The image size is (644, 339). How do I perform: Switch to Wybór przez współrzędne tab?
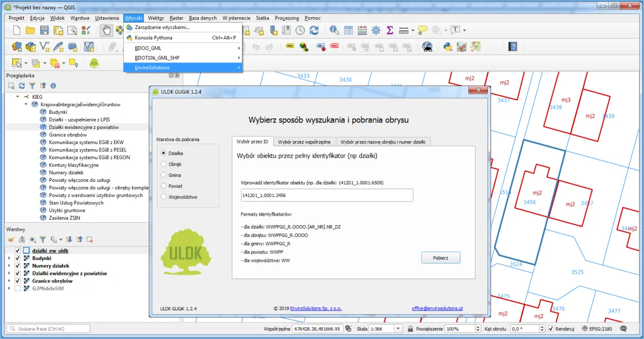click(x=303, y=142)
